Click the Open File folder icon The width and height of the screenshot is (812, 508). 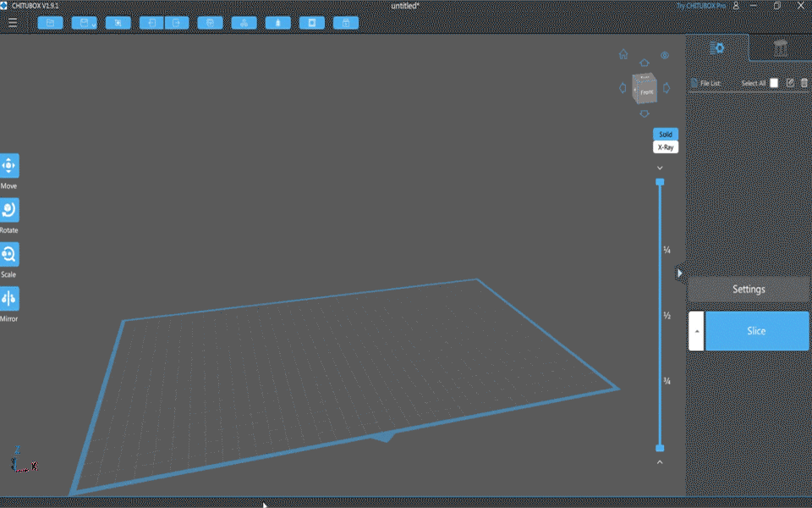tap(51, 23)
